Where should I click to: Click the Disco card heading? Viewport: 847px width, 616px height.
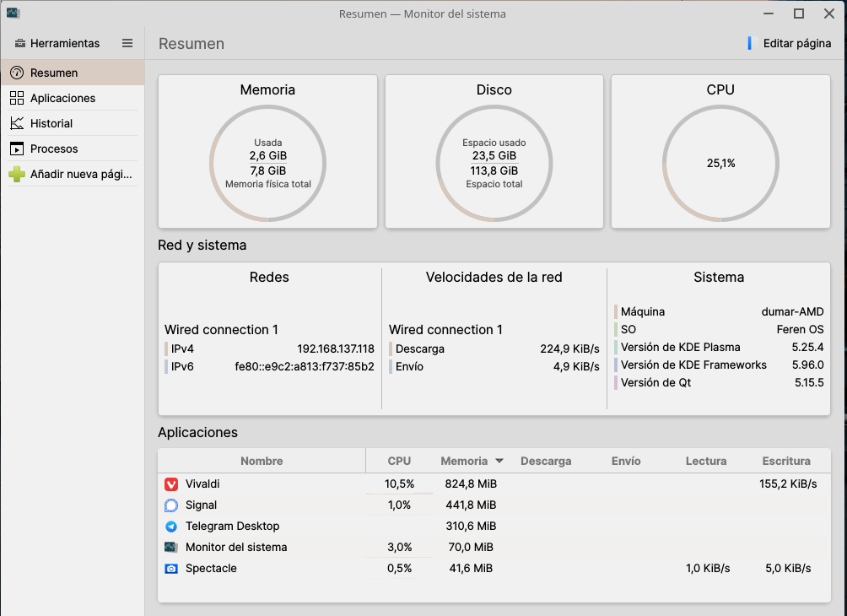(x=494, y=89)
